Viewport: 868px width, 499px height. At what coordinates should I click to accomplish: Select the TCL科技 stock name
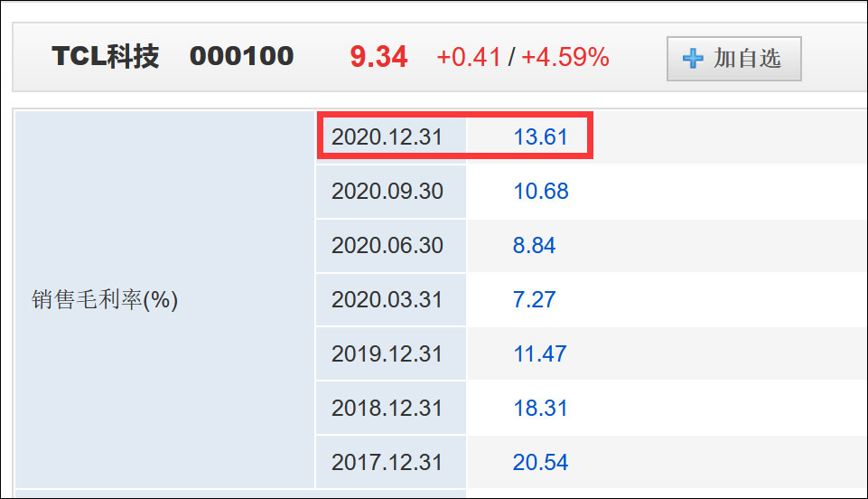105,56
